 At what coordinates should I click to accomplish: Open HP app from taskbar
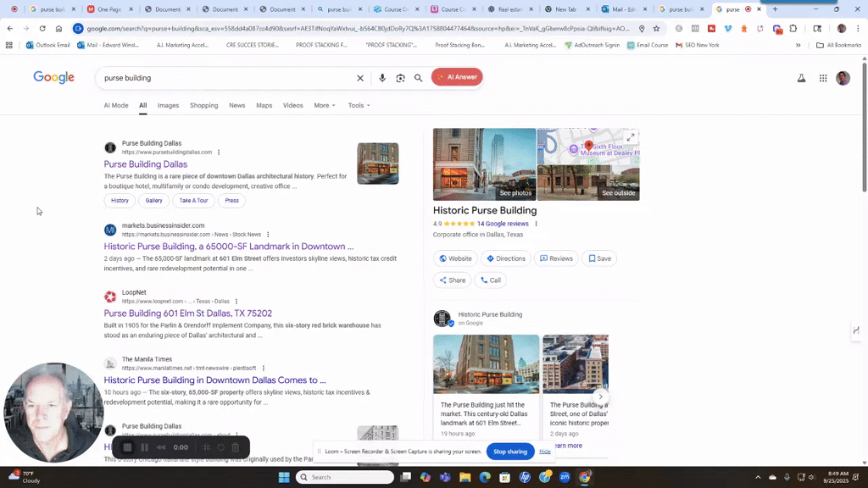pyautogui.click(x=525, y=477)
